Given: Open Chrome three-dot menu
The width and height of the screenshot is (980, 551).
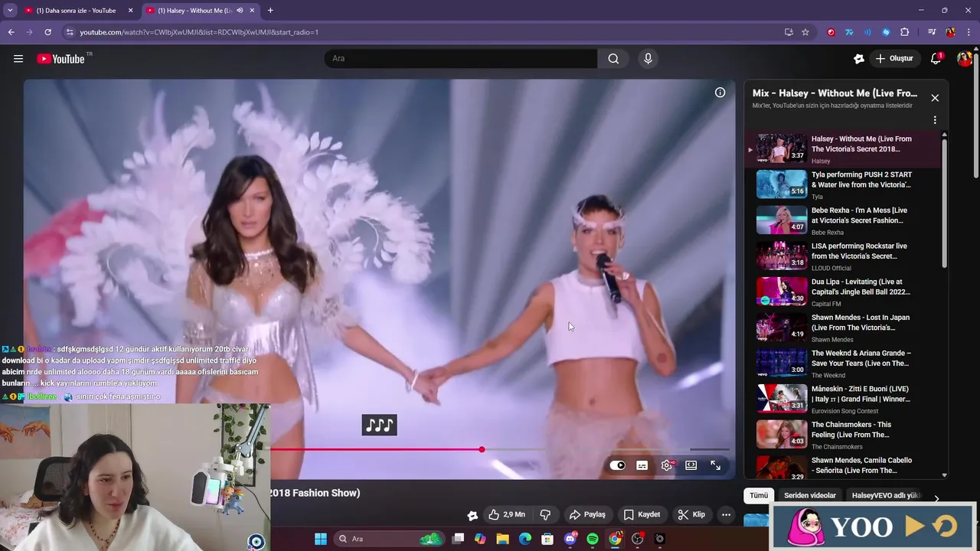Looking at the screenshot, I should coord(969,32).
